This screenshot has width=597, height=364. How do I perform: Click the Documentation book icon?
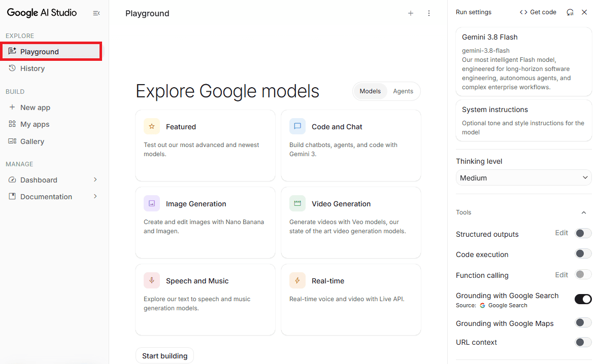pos(12,196)
